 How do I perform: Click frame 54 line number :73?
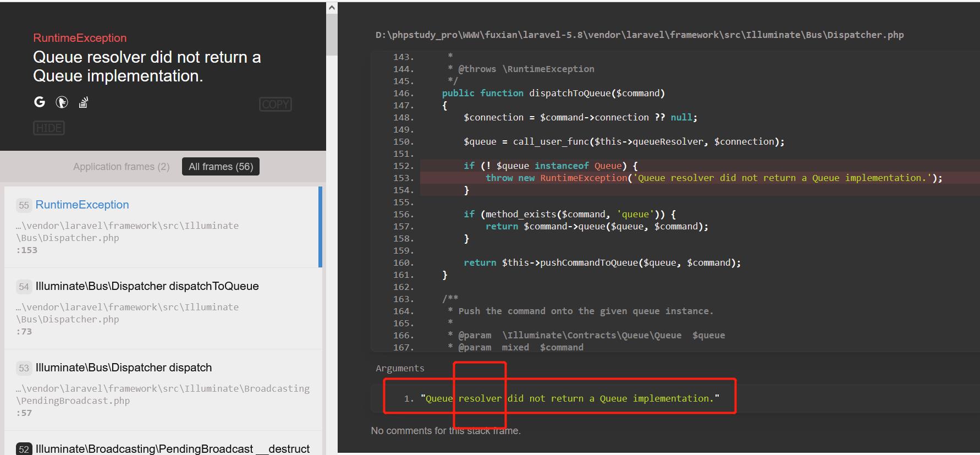click(24, 331)
